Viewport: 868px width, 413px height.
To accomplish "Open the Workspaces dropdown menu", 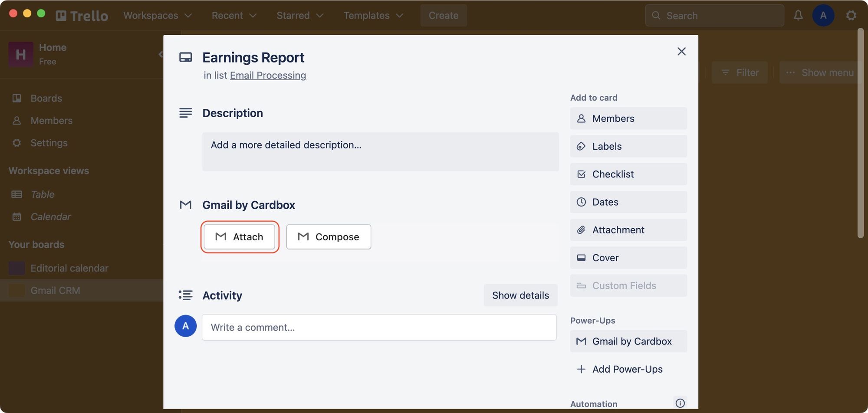I will (x=157, y=15).
